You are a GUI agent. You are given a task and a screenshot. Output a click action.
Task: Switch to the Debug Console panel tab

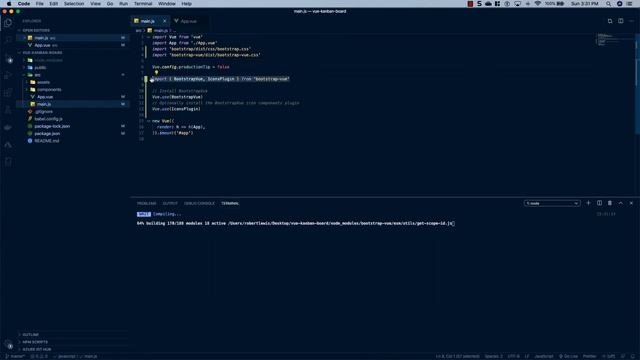(x=199, y=203)
